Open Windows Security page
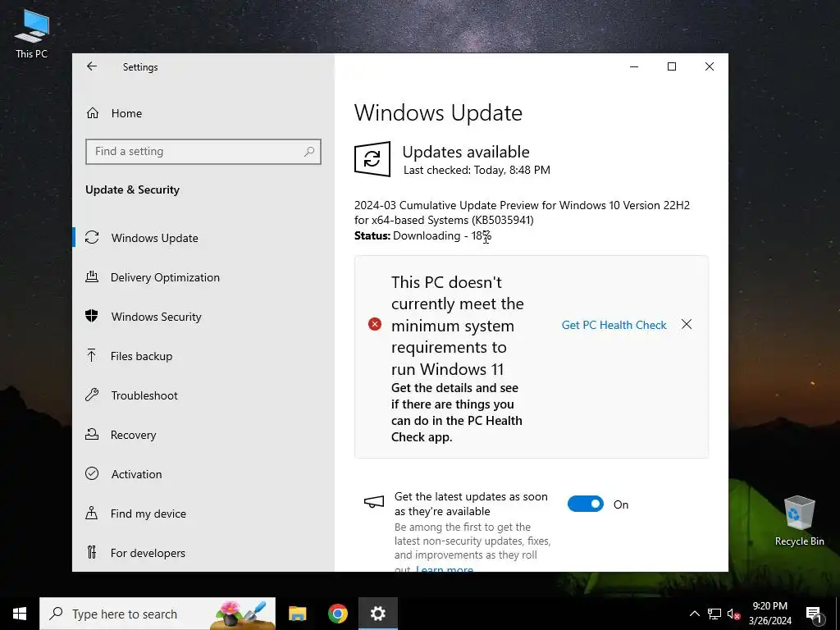This screenshot has width=840, height=630. pyautogui.click(x=203, y=317)
